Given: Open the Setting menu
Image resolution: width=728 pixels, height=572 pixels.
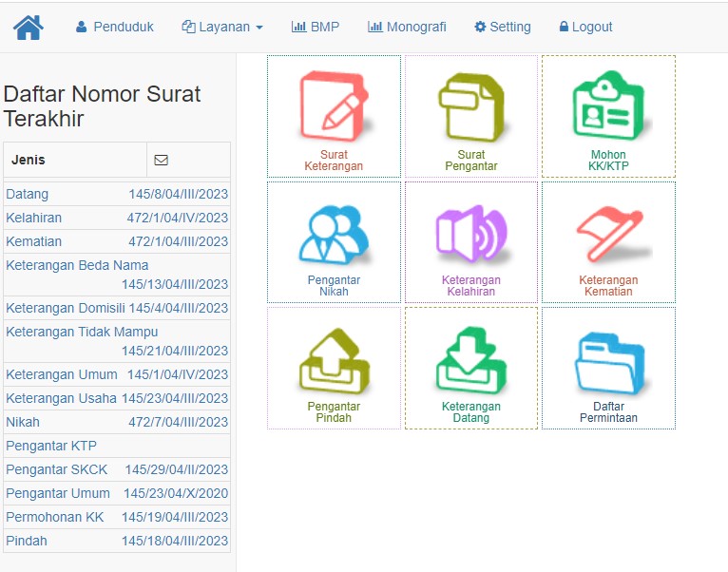Looking at the screenshot, I should [x=503, y=28].
